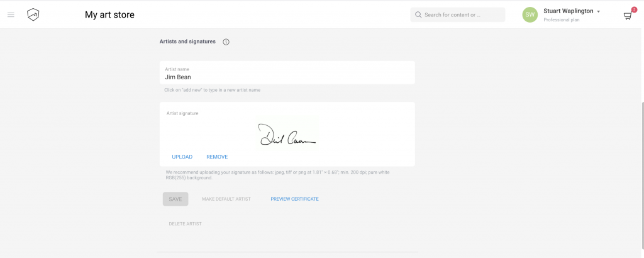This screenshot has width=644, height=258.
Task: Expand the Stuart Waplington account dropdown arrow
Action: pos(599,11)
